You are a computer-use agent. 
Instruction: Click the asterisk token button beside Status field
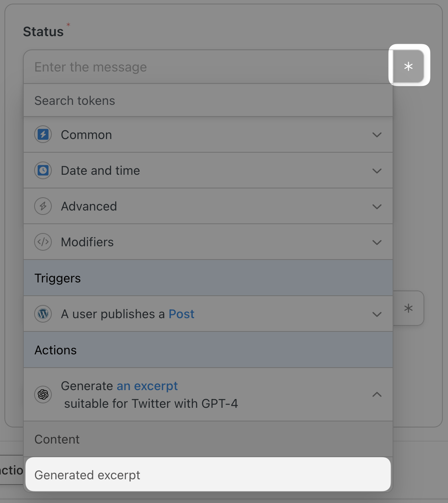click(x=409, y=66)
